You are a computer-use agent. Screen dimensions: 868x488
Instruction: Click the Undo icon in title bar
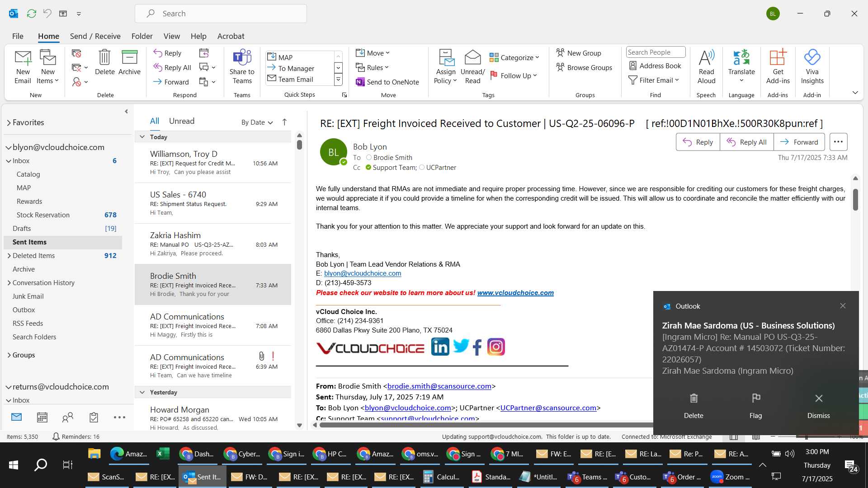pyautogui.click(x=47, y=14)
